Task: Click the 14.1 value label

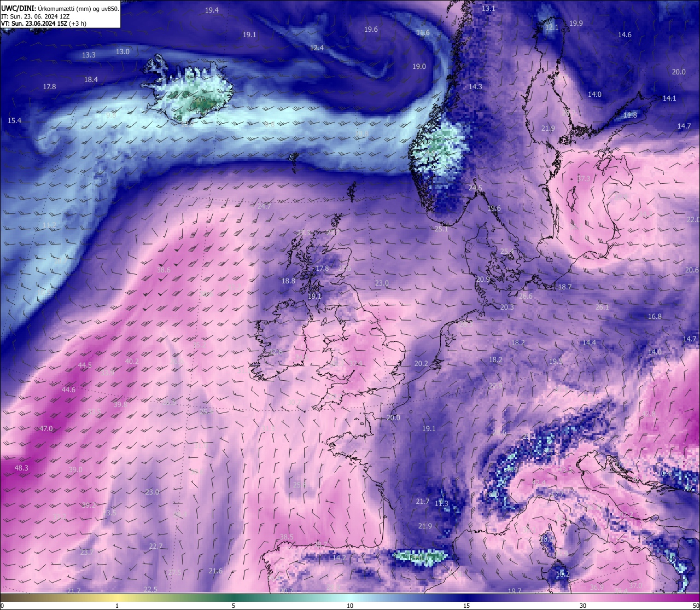Action: [x=669, y=98]
